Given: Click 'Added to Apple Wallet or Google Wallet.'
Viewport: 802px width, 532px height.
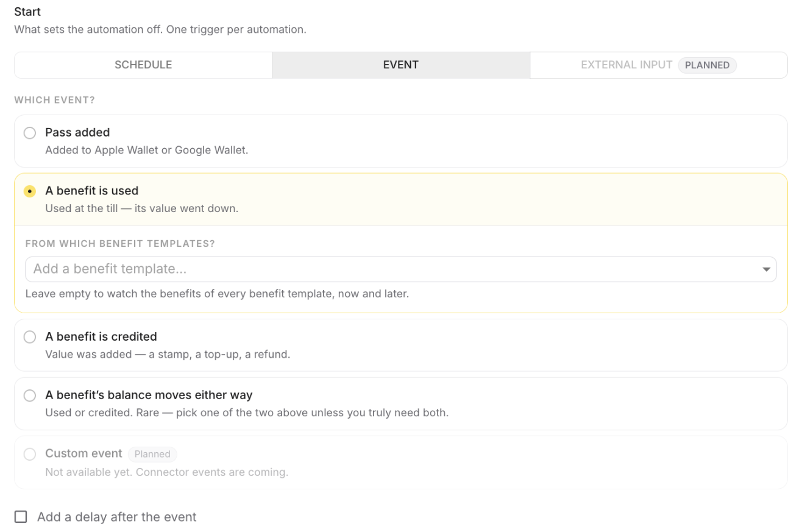Looking at the screenshot, I should [x=147, y=150].
